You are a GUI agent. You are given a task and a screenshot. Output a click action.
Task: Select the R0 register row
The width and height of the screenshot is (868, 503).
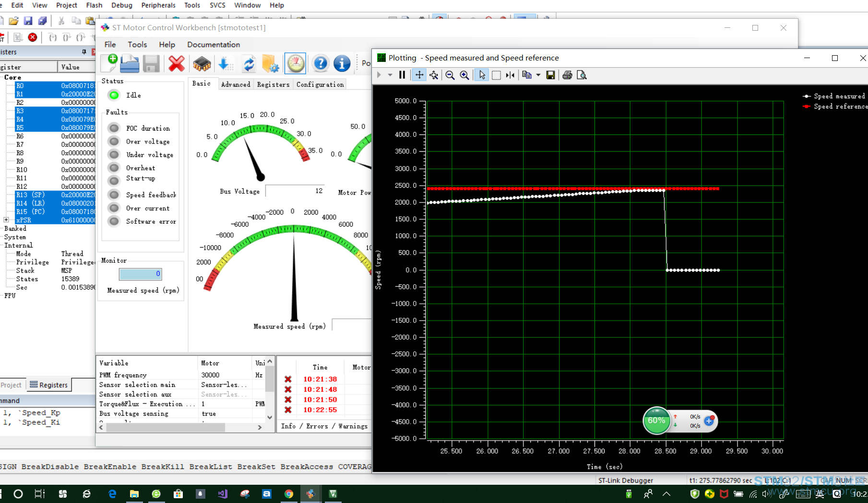(55, 86)
